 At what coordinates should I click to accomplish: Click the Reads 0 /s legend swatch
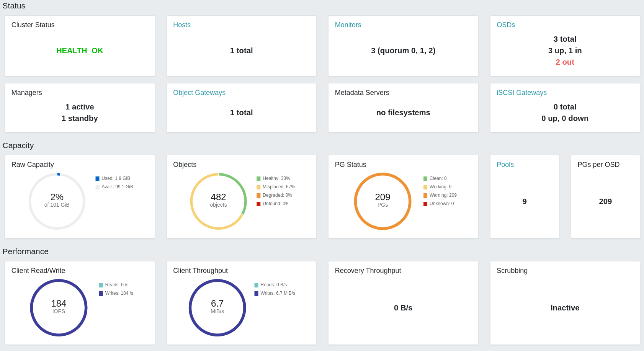pos(101,285)
